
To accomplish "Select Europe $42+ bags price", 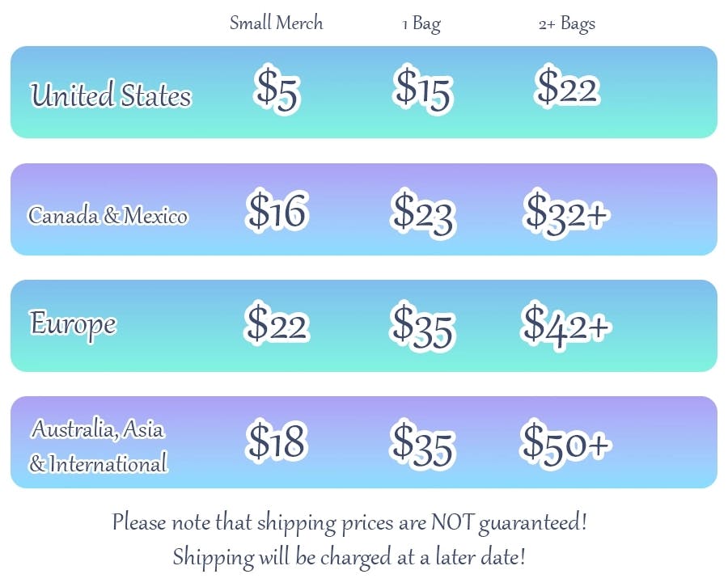I will 566,323.
